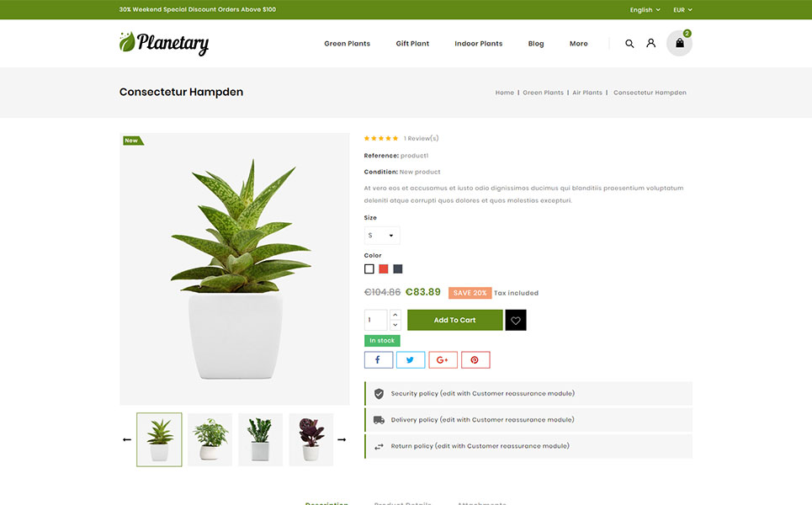Click the Add To Cart button
Screen dimensions: 812x505
click(454, 320)
